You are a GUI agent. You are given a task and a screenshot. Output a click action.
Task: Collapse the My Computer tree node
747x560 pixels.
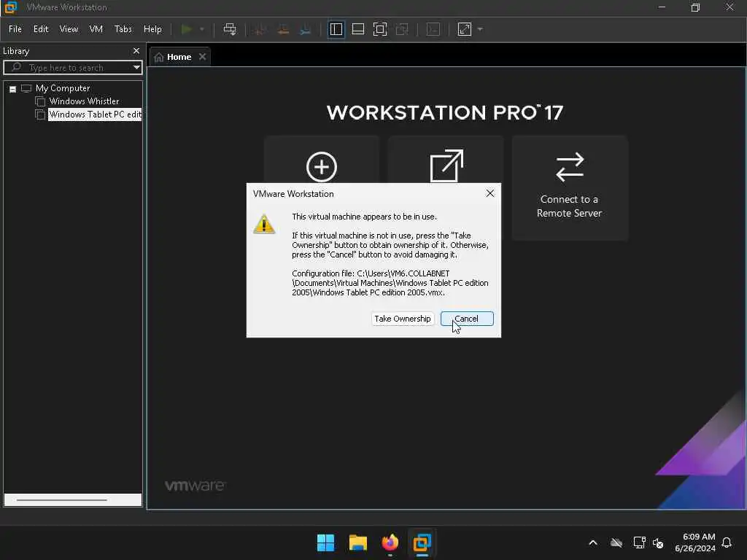(13, 89)
